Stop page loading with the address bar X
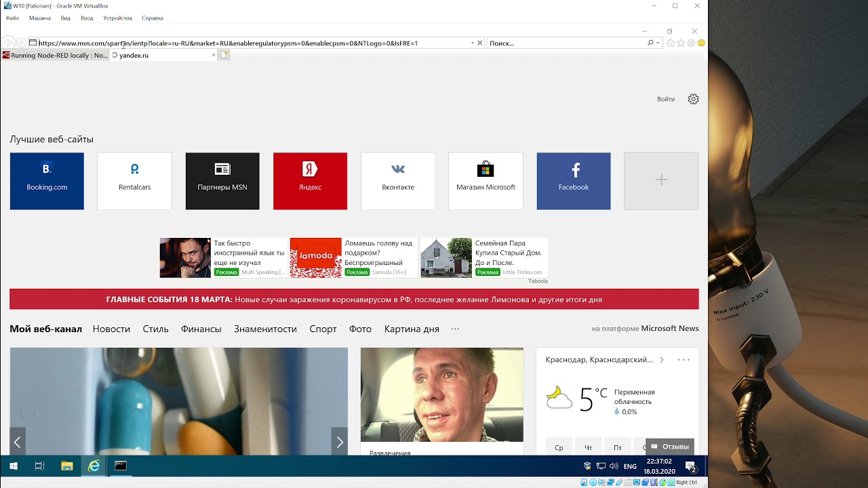Viewport: 868px width, 488px height. click(x=480, y=43)
